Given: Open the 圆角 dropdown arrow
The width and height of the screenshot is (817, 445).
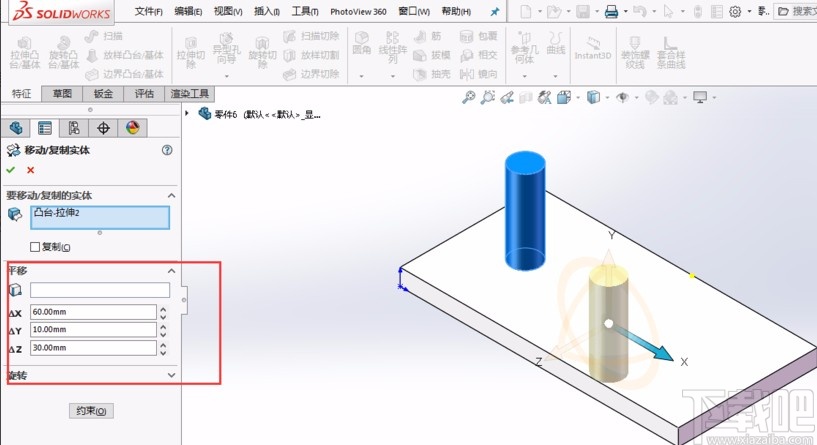Looking at the screenshot, I should pyautogui.click(x=362, y=76).
